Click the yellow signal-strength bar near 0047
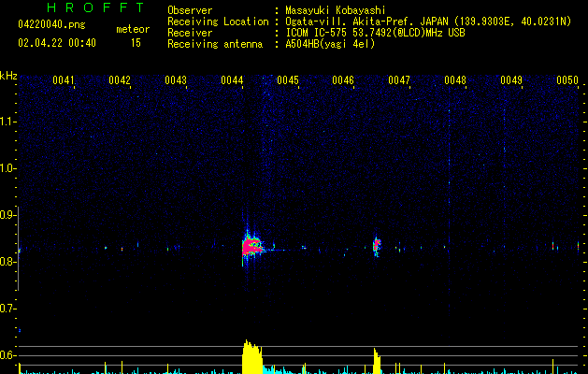The width and height of the screenshot is (588, 374). (377, 361)
